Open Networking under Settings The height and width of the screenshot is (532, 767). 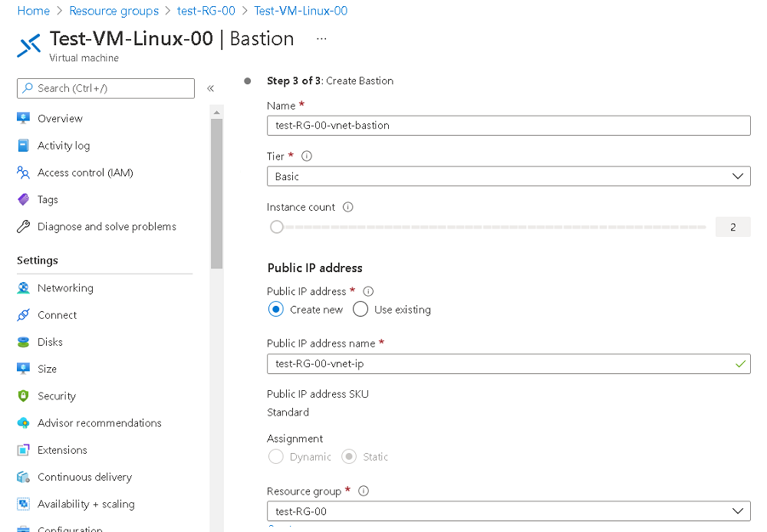tap(65, 288)
